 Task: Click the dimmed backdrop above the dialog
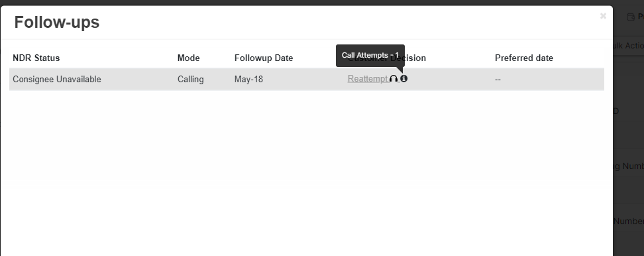306,3
